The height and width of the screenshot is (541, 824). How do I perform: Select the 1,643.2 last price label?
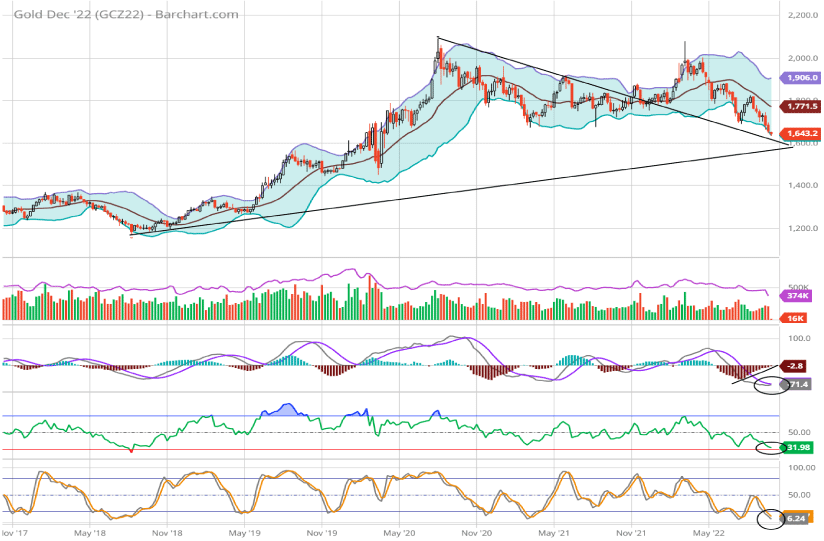(x=804, y=131)
